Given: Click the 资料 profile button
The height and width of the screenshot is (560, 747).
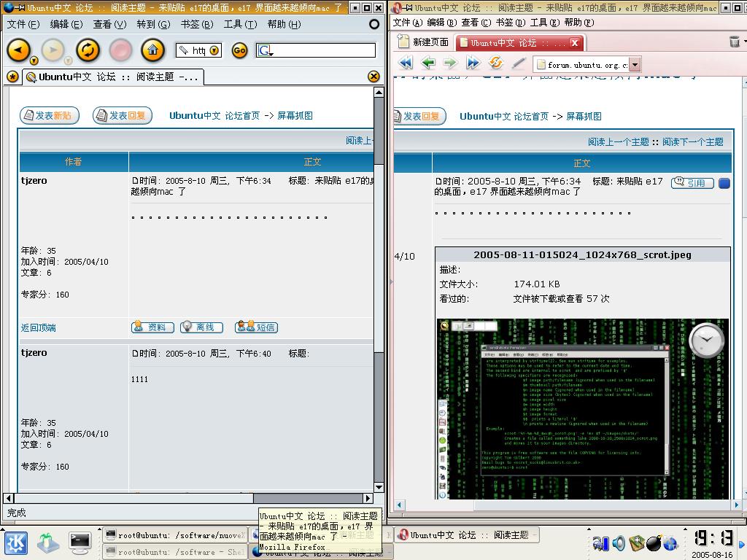Looking at the screenshot, I should (152, 327).
